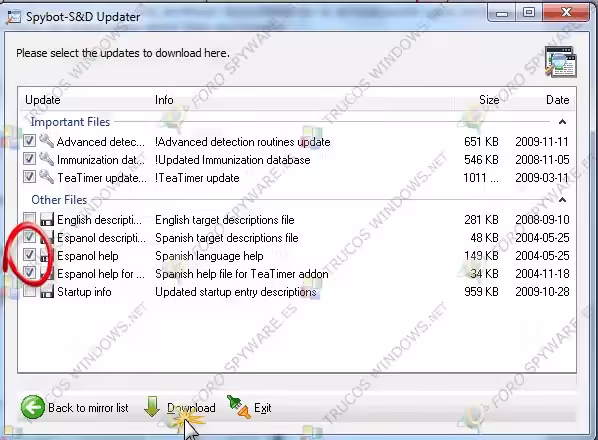Click 'Spanish language help' info text
Screen dimensions: 598x440
209,256
